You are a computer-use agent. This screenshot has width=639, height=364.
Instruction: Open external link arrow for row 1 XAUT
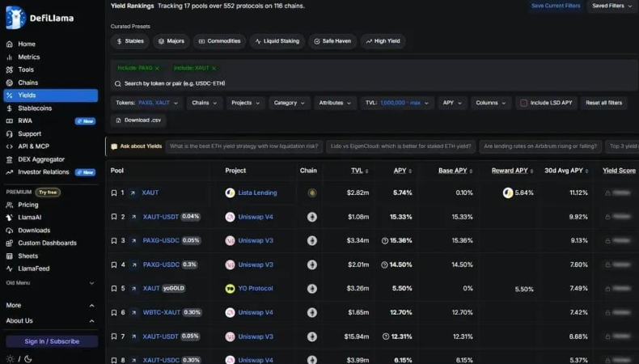click(x=133, y=193)
